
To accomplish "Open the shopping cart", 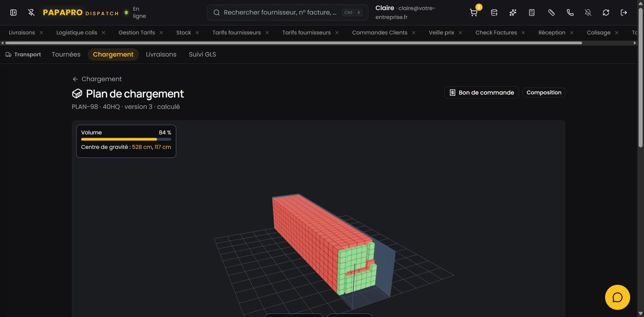I will click(x=474, y=13).
